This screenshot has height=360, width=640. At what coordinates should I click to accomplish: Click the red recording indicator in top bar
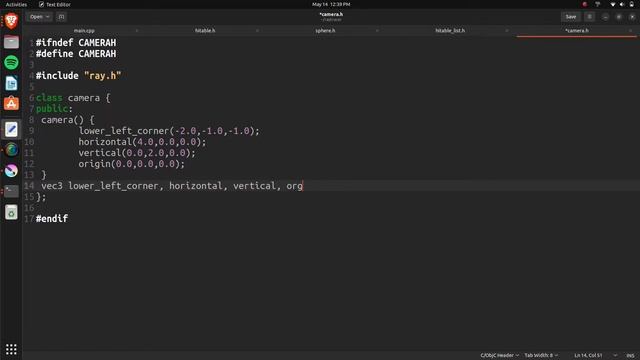pos(584,4)
